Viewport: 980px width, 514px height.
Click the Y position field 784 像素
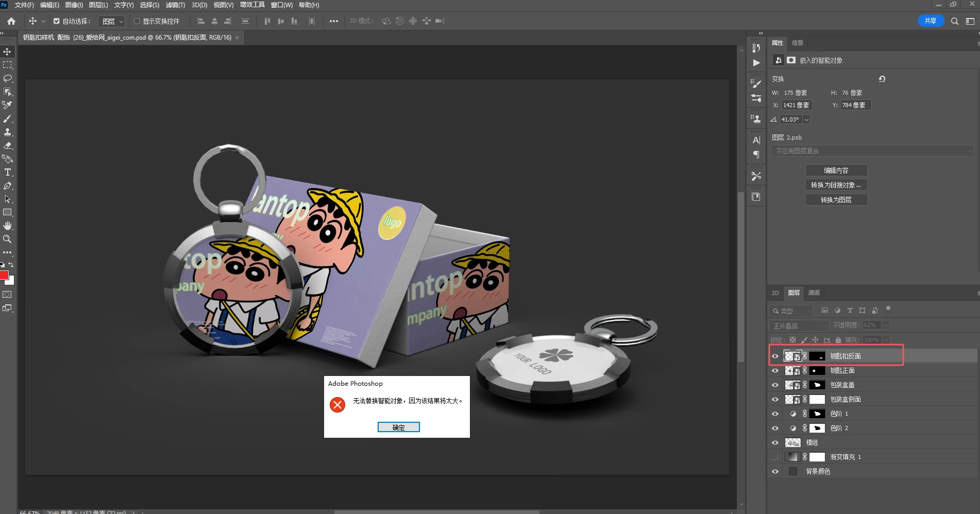(x=855, y=105)
